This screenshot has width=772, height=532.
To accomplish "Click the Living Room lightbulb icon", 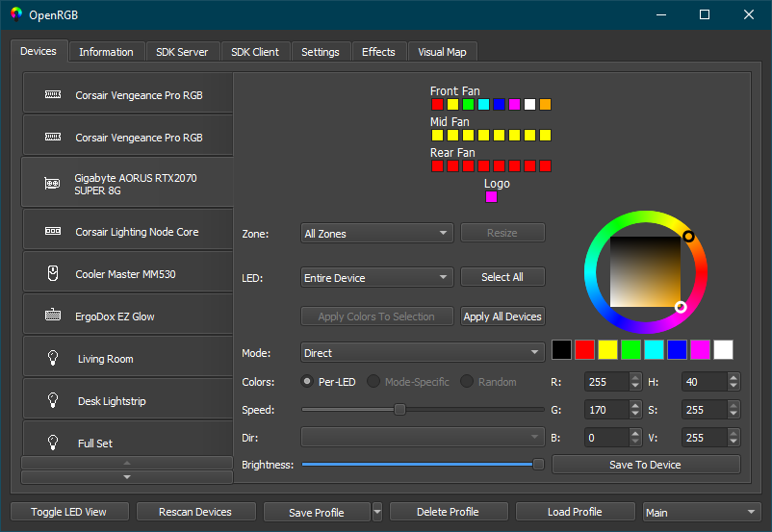I will point(54,358).
